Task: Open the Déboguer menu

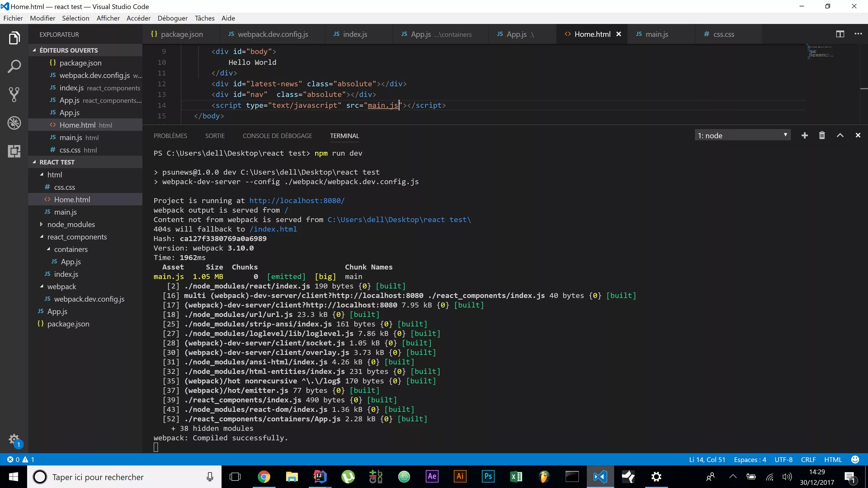Action: (172, 18)
